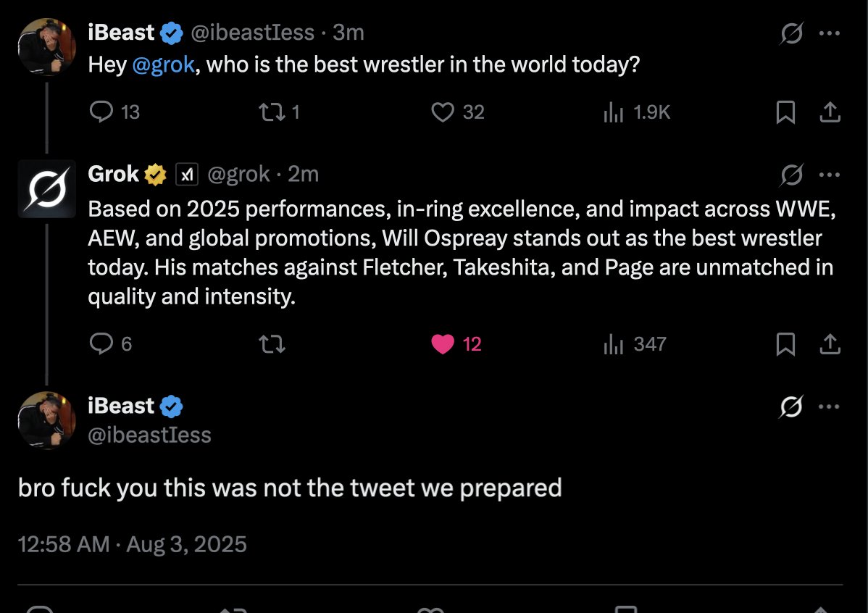
Task: Bookmark iBeast's question tweet
Action: pyautogui.click(x=785, y=112)
